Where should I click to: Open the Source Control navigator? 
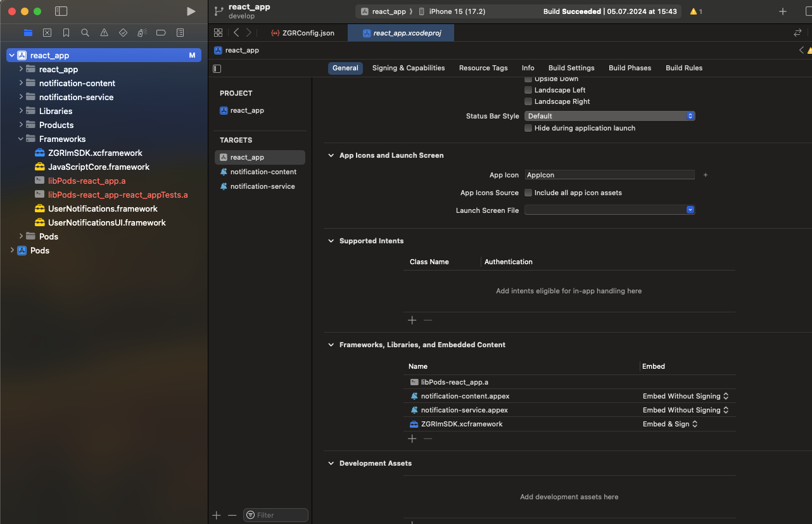tap(47, 32)
